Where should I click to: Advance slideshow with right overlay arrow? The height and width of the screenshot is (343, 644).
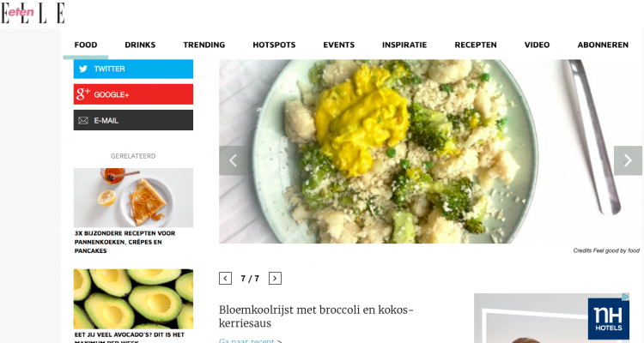pyautogui.click(x=628, y=160)
